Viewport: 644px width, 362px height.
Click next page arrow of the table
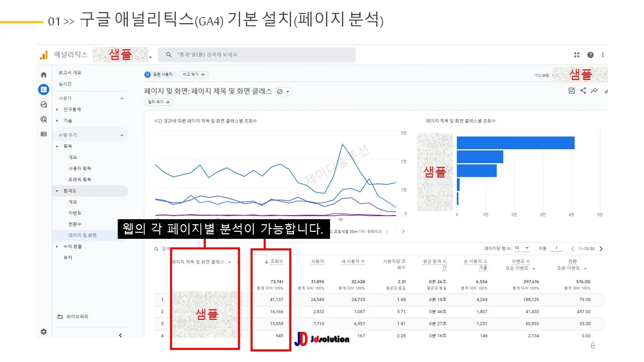click(x=601, y=248)
